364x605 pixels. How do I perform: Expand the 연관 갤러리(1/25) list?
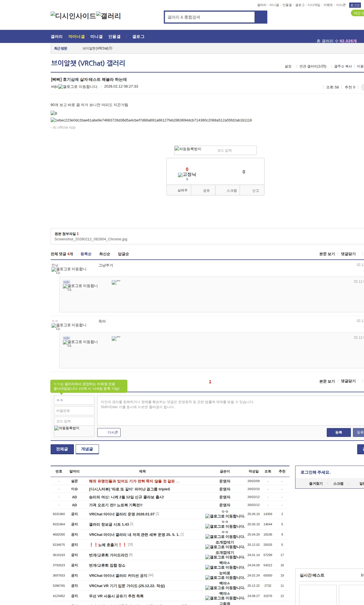(x=313, y=66)
